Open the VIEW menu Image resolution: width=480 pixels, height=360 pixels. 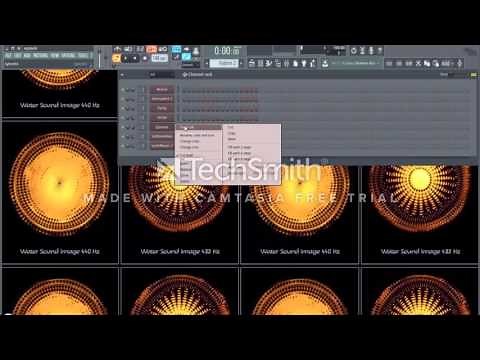coord(55,56)
